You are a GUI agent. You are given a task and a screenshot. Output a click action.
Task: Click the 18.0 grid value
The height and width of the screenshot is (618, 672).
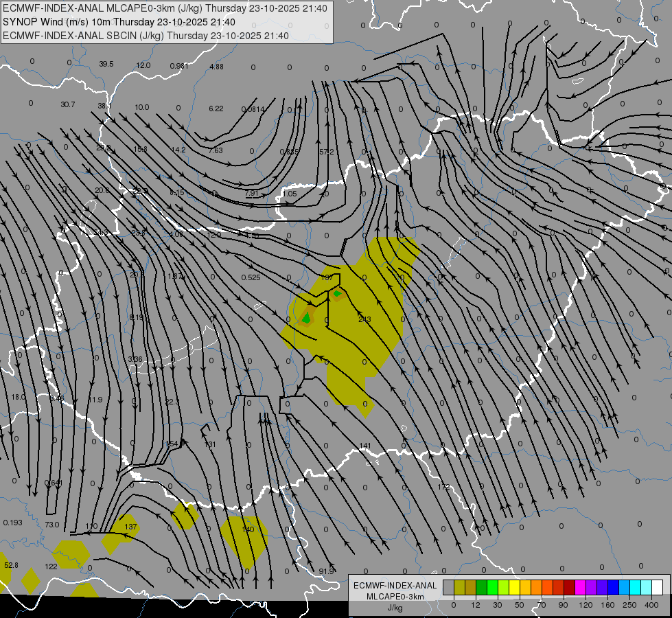(x=18, y=398)
